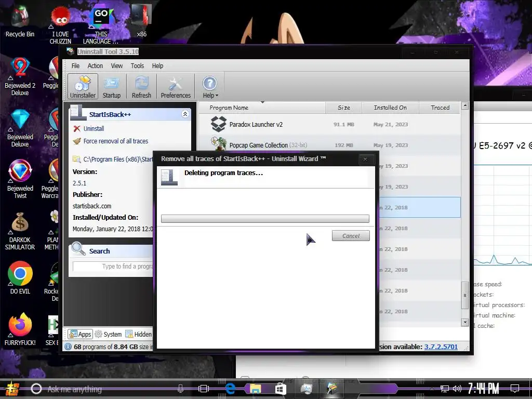Click the program list scroll up arrow
The height and width of the screenshot is (399, 532).
(465, 105)
